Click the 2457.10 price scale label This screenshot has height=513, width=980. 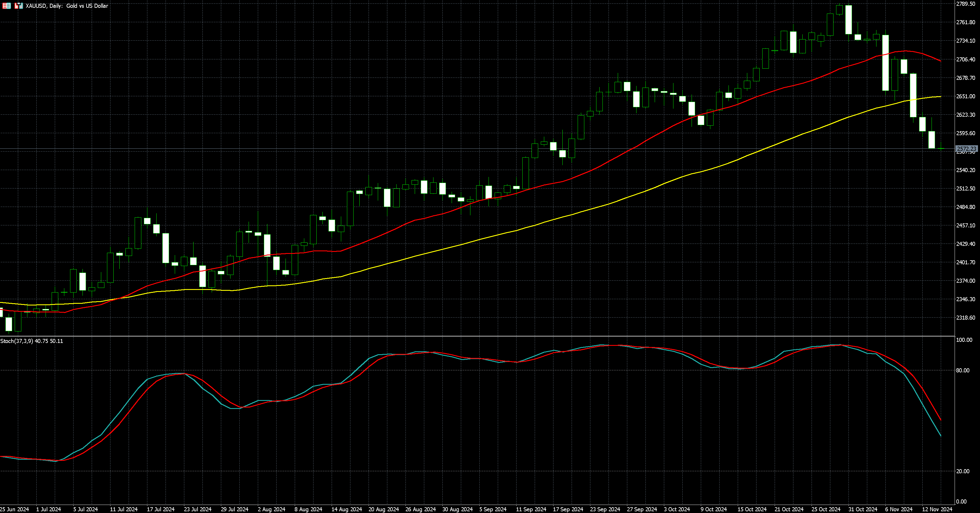[x=966, y=225]
